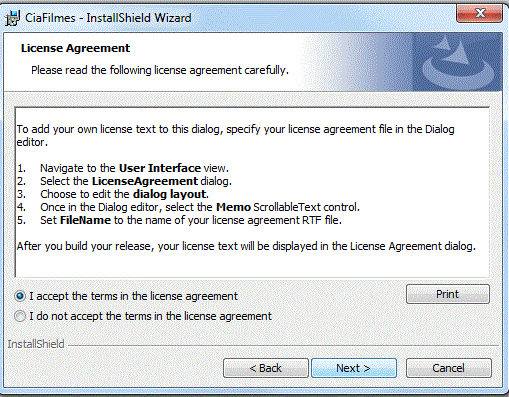Click the 'After you build your release' sentence
The width and height of the screenshot is (509, 397).
pyautogui.click(x=246, y=246)
